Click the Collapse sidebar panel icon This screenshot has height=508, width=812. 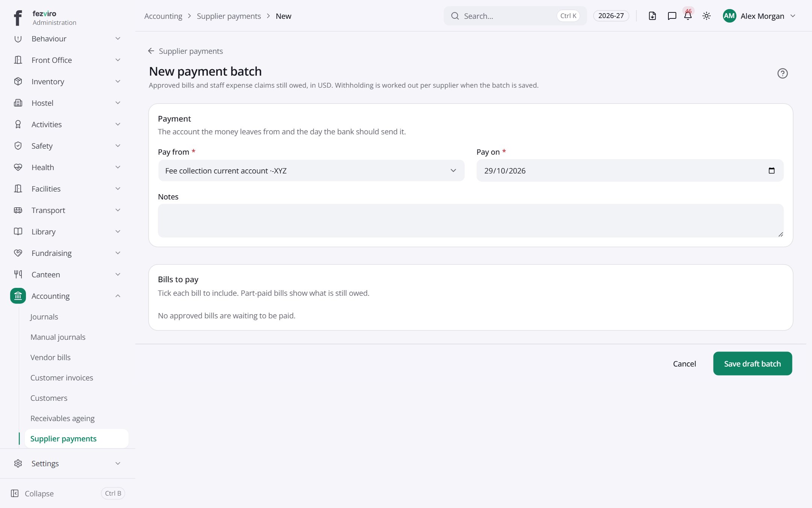15,493
